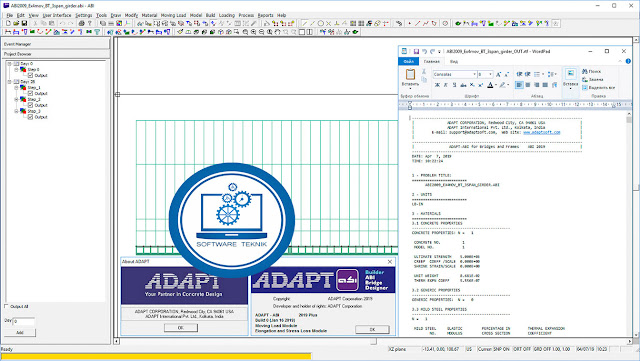Image resolution: width=640 pixels, height=361 pixels.
Task: Click the WordPad quick-access Undo icon
Action: click(x=424, y=51)
